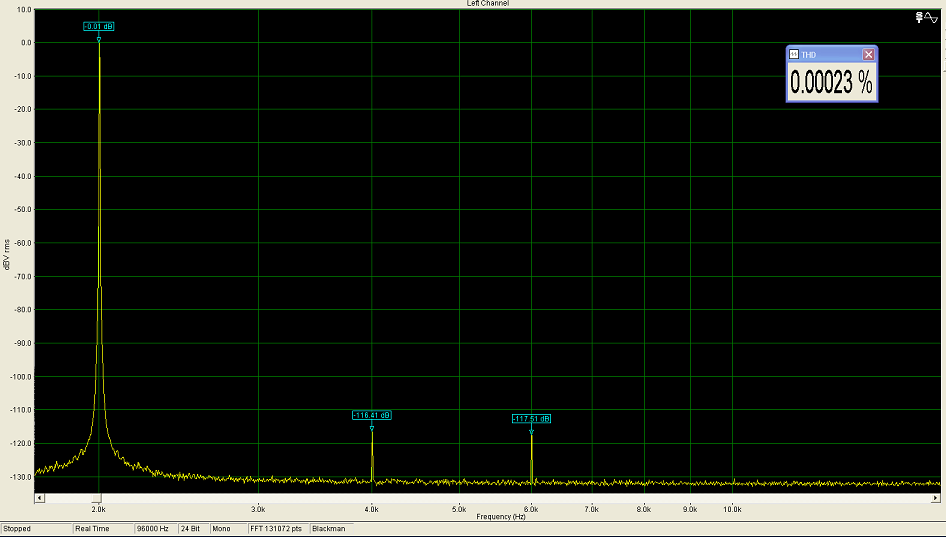
Task: Click the horizontal scrollbar right arrow
Action: pyautogui.click(x=936, y=498)
